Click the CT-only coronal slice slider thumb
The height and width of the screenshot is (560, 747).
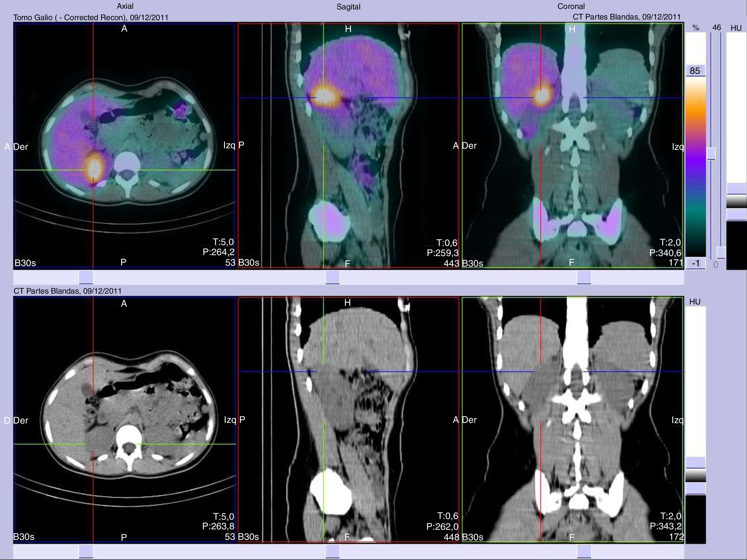click(x=584, y=552)
